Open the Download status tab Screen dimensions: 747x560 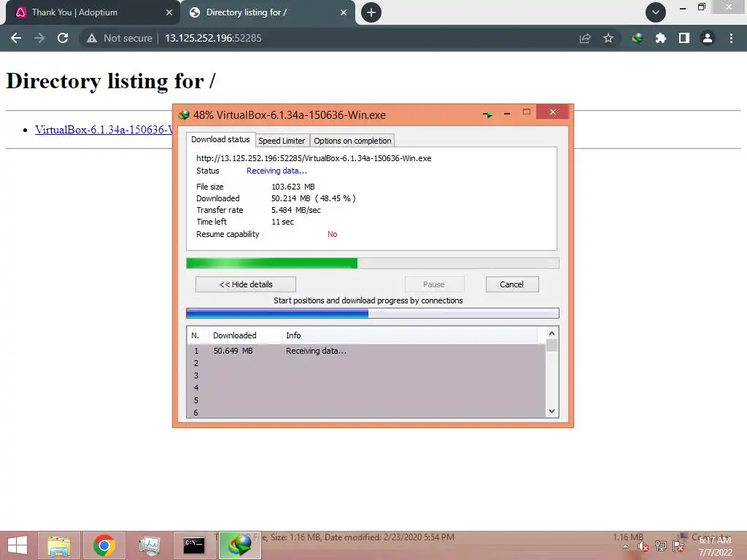coord(220,139)
